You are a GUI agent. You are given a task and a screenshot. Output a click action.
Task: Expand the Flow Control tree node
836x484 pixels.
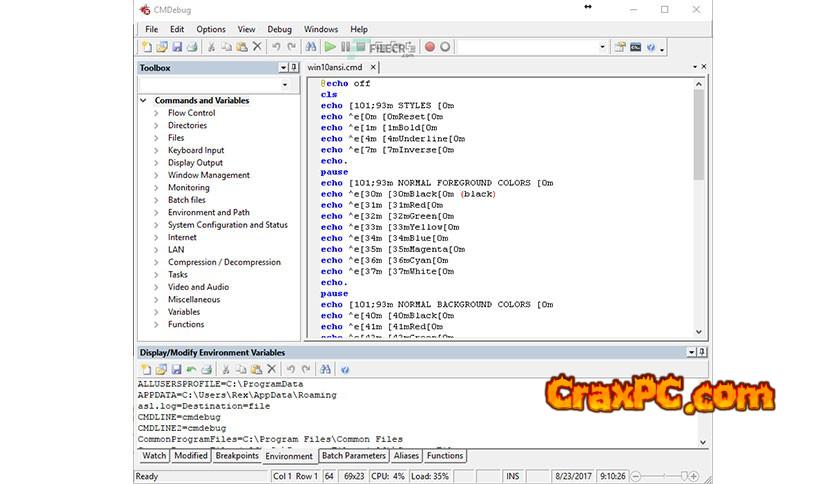pos(156,113)
